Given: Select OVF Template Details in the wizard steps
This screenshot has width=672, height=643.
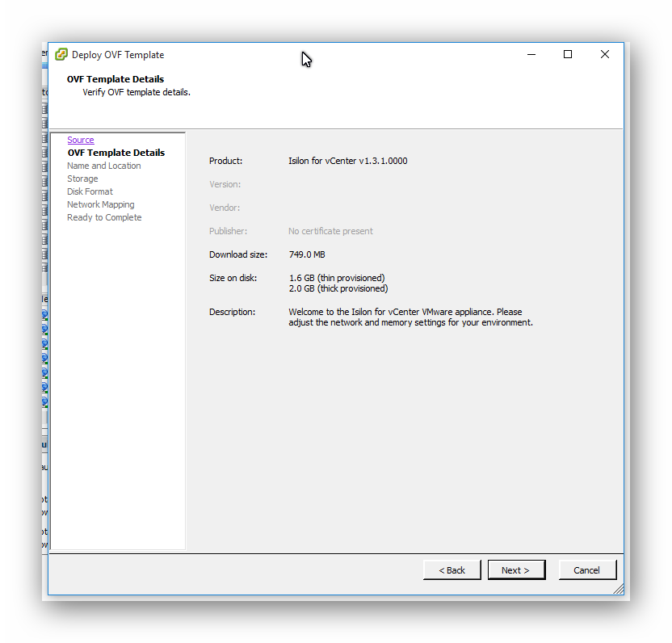Looking at the screenshot, I should coord(115,153).
